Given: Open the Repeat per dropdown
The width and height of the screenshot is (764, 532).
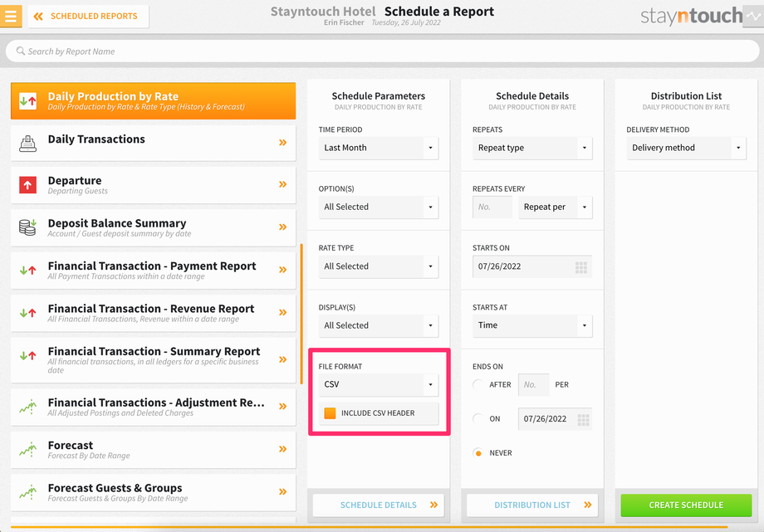Looking at the screenshot, I should coord(555,207).
